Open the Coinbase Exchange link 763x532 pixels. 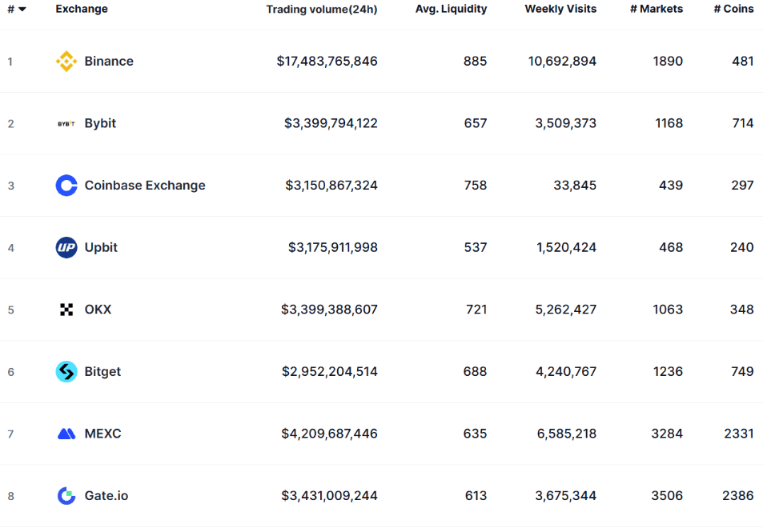[145, 186]
